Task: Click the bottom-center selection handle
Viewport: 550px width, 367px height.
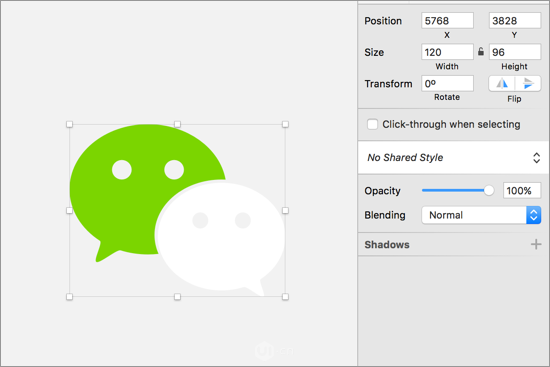Action: pyautogui.click(x=177, y=297)
